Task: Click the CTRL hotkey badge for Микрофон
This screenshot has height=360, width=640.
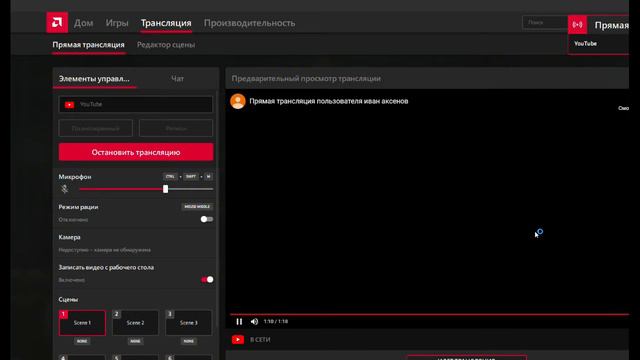Action: click(x=170, y=177)
